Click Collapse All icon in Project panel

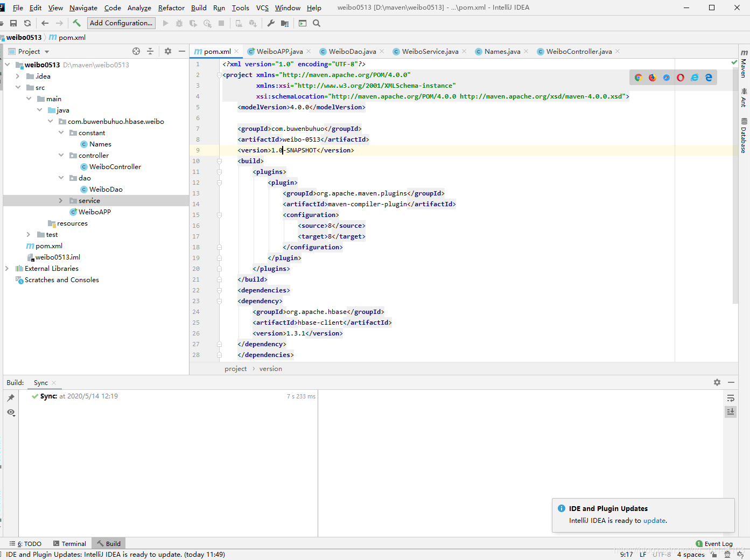(150, 51)
